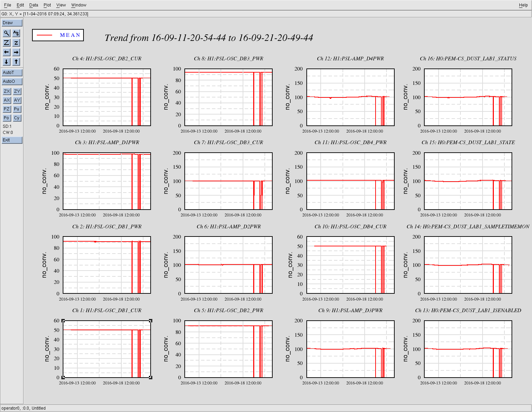Click the small z zoom-out icon
The width and height of the screenshot is (532, 412).
[16, 43]
